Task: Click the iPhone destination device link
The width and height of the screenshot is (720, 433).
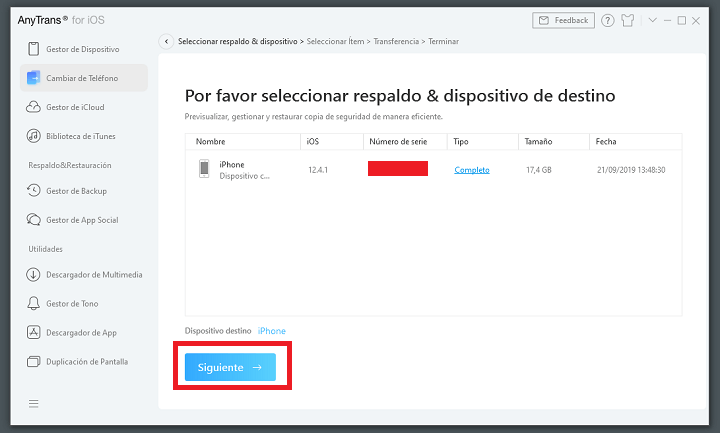Action: coord(271,331)
